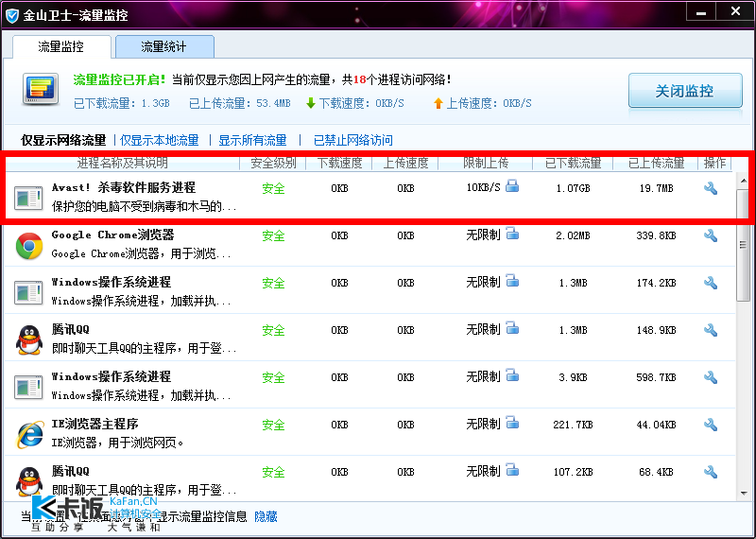Click the first Tencent QQ penguin icon
The image size is (756, 539).
29,339
